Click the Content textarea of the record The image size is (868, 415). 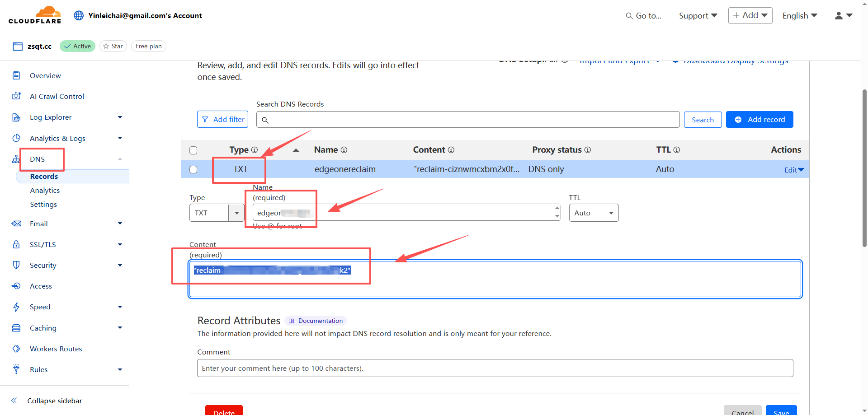495,279
